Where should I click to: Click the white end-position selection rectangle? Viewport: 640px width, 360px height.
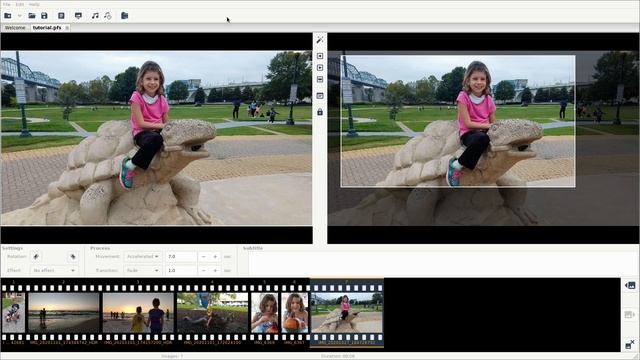coord(458,122)
